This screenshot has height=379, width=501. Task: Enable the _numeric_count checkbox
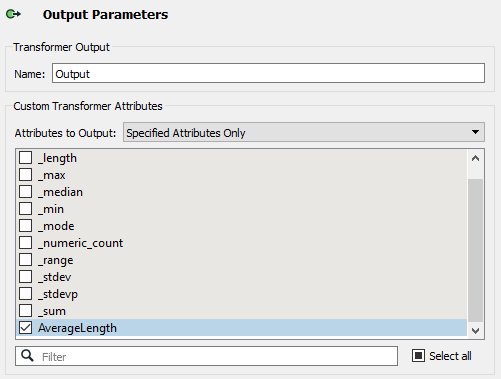click(25, 243)
